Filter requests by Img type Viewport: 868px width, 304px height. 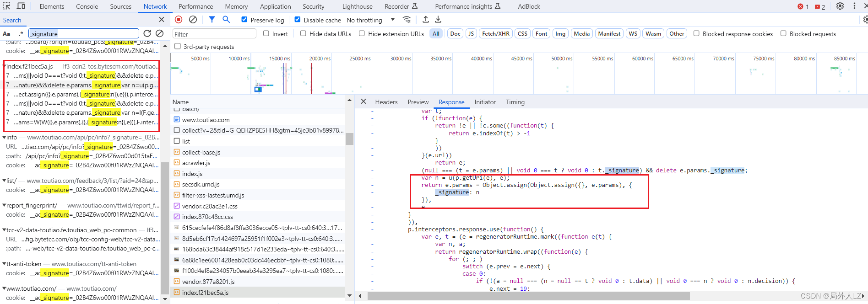[560, 33]
